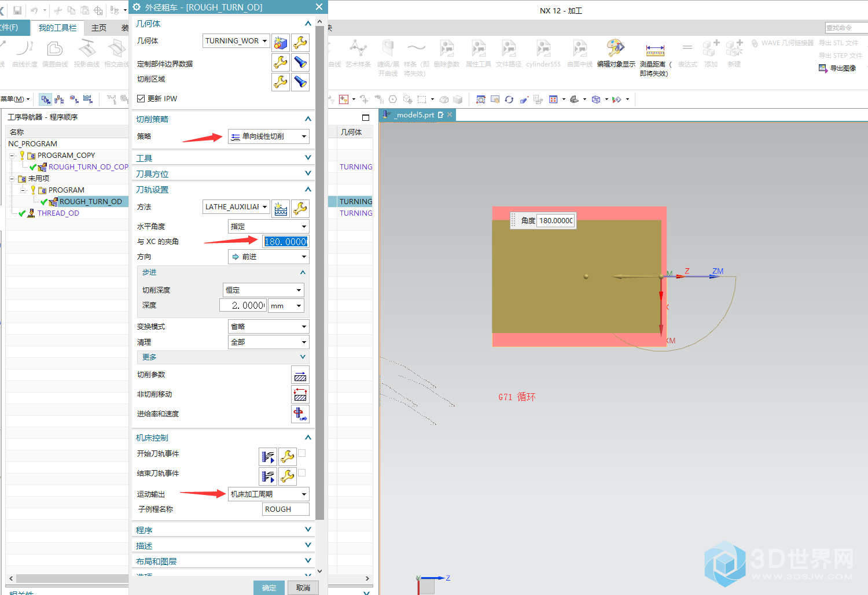Open the depth unit mm dropdown
This screenshot has height=595, width=868.
286,306
